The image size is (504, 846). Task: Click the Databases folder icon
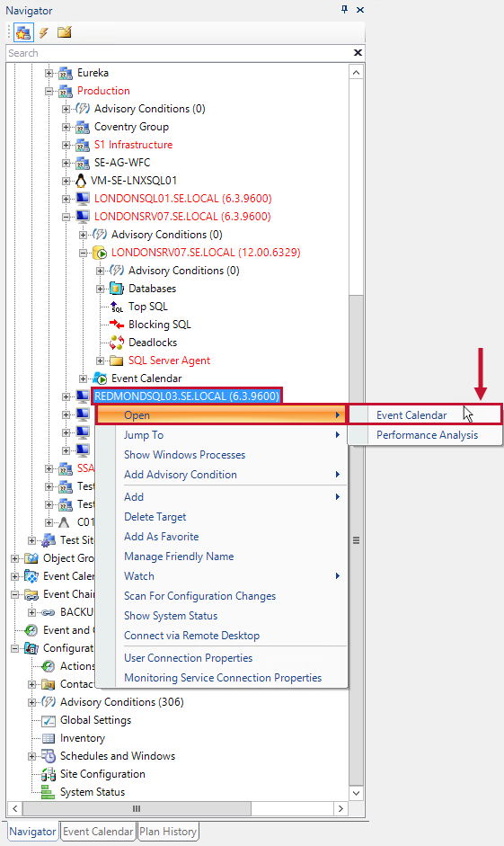[x=117, y=289]
